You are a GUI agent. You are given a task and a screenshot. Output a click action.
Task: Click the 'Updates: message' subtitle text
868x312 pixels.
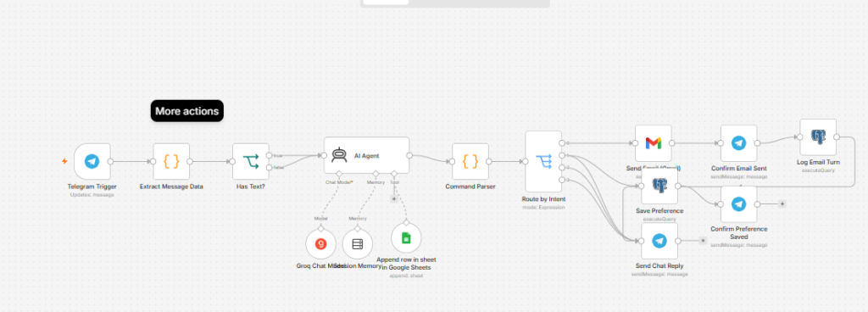pyautogui.click(x=92, y=195)
